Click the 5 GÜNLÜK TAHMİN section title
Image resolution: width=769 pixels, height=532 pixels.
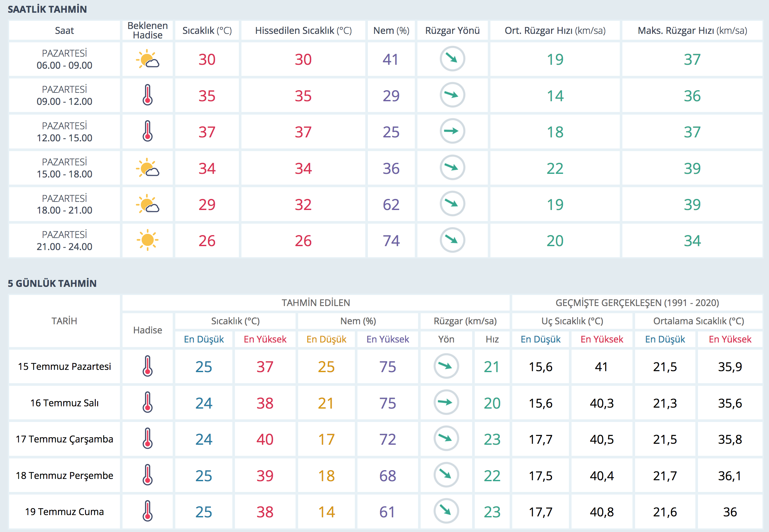pyautogui.click(x=52, y=283)
